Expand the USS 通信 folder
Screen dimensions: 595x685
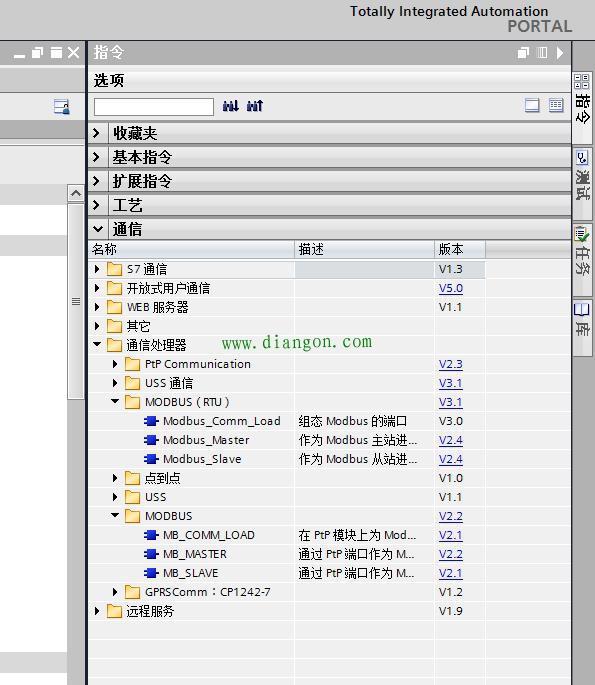pos(115,383)
